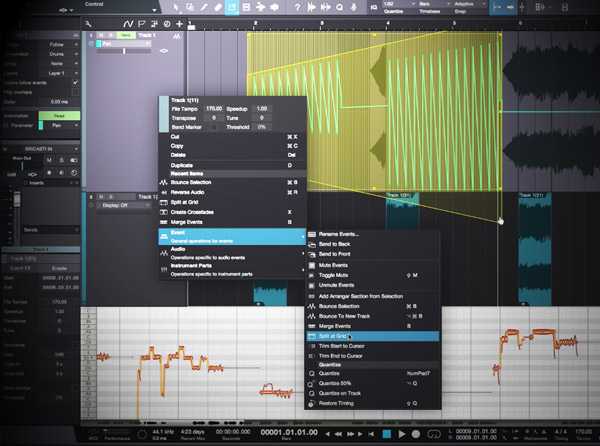Screen dimensions: 600x446
Task: Select the Arrow tool in the toolbar
Action: (176, 7)
